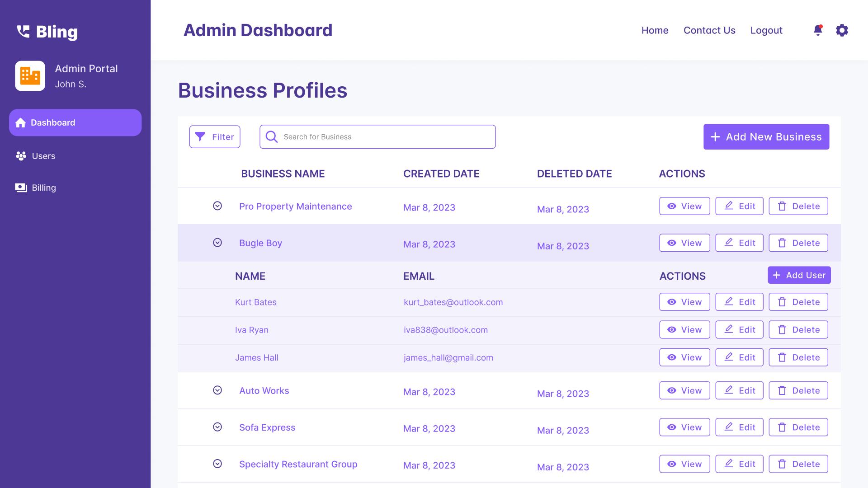
Task: Click the Bling phone logo
Action: coord(24,31)
